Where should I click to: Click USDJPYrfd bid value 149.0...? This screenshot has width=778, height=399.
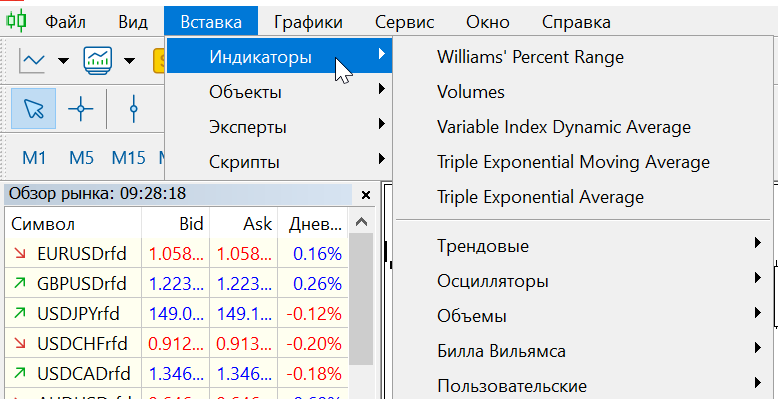tap(176, 314)
